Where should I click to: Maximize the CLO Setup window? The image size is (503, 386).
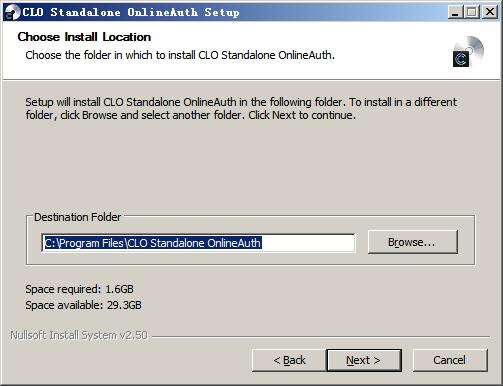click(472, 12)
